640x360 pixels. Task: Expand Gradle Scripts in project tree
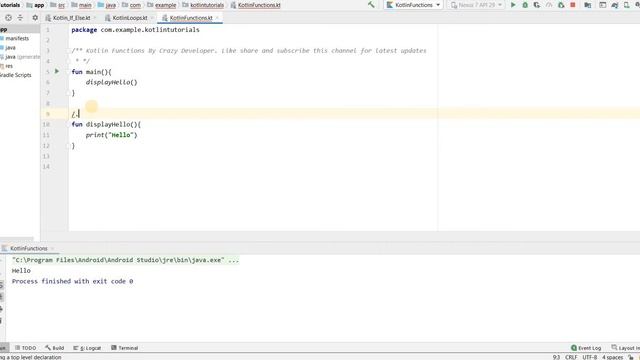[16, 75]
